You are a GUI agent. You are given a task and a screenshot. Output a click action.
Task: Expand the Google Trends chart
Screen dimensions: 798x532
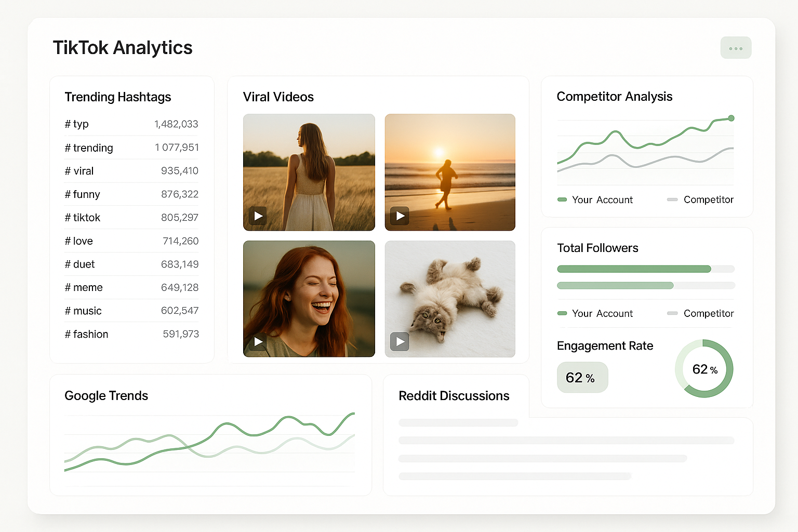click(x=107, y=396)
